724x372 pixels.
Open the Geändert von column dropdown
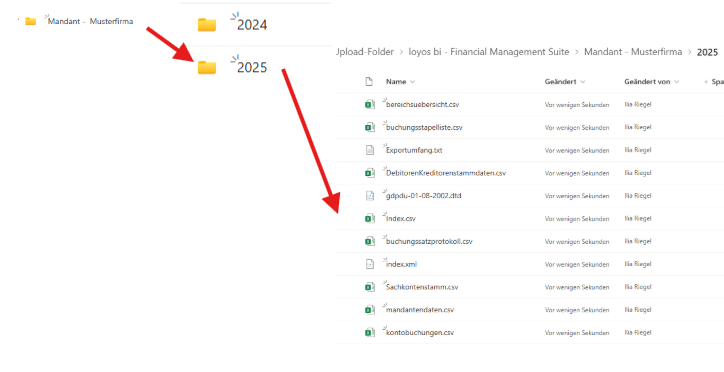[x=676, y=82]
